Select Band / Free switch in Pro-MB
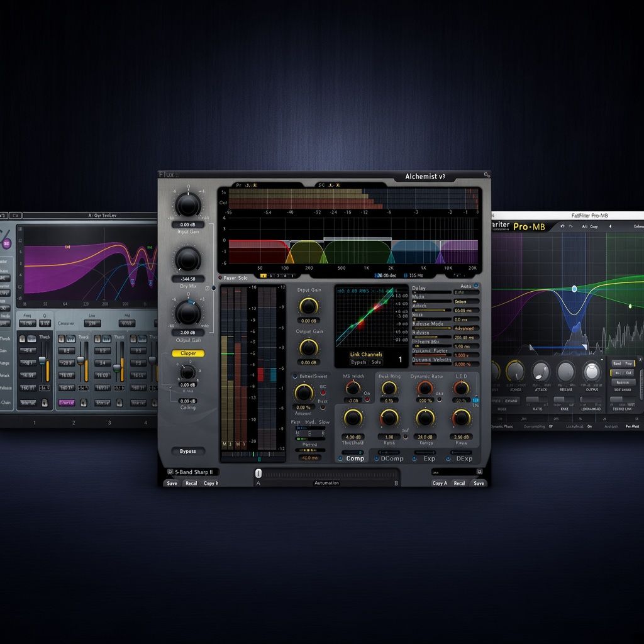644x644 pixels. click(x=623, y=364)
